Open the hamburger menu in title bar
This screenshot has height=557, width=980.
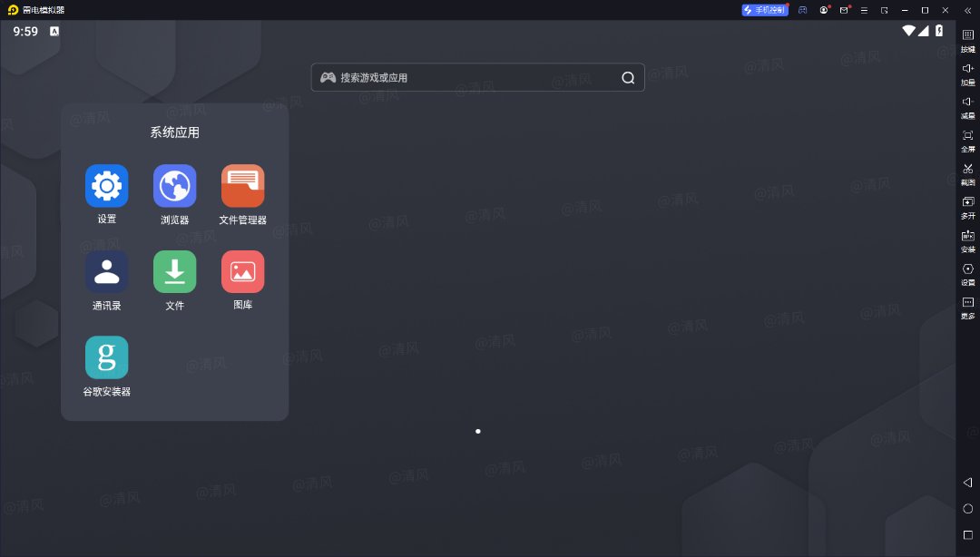(x=864, y=10)
